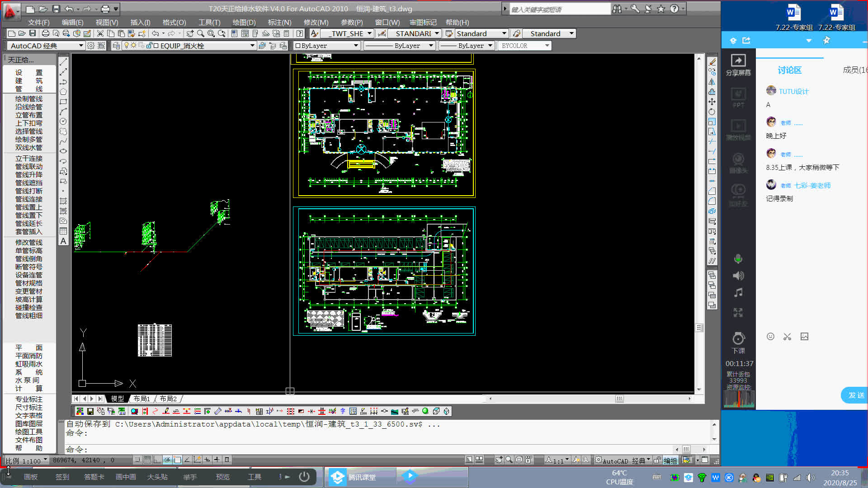The height and width of the screenshot is (488, 868).
Task: Open the AutoCAD 经典 workspace dropdown
Action: tap(81, 46)
